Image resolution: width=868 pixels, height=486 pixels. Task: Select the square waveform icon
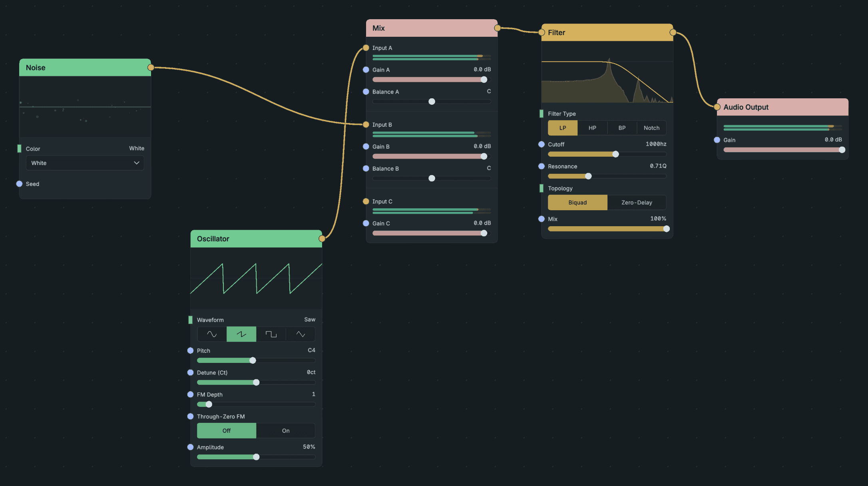pyautogui.click(x=271, y=334)
